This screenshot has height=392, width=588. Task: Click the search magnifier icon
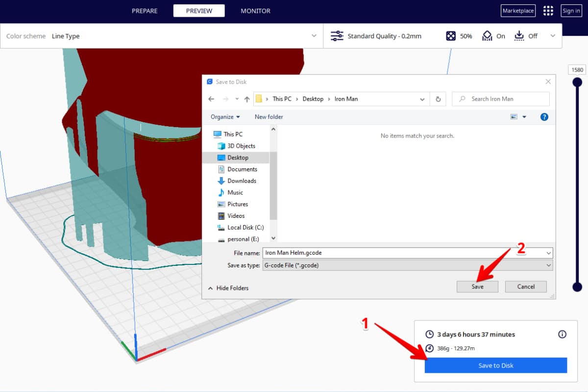[x=462, y=99]
